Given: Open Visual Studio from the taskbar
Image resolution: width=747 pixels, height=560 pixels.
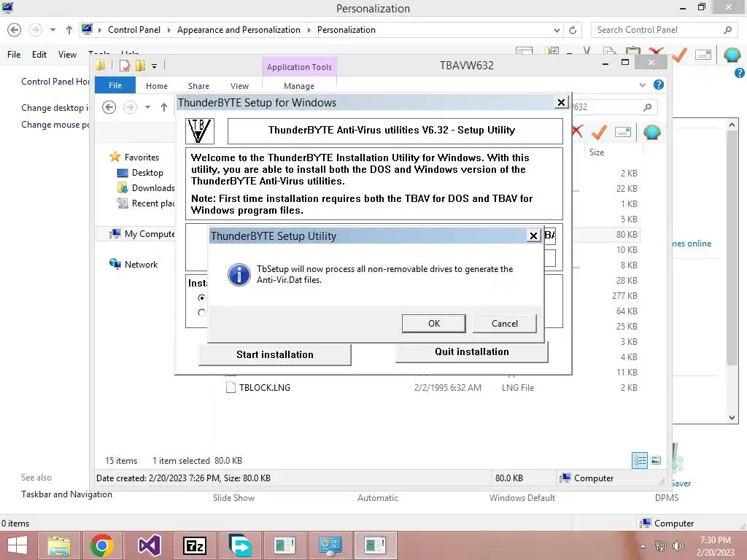Looking at the screenshot, I should coord(149,545).
